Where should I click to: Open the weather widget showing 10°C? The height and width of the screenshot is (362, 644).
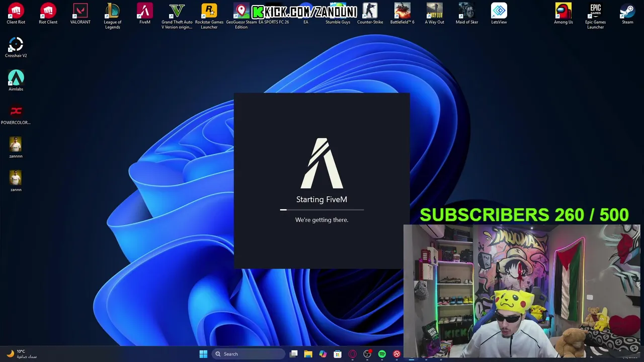point(21,354)
